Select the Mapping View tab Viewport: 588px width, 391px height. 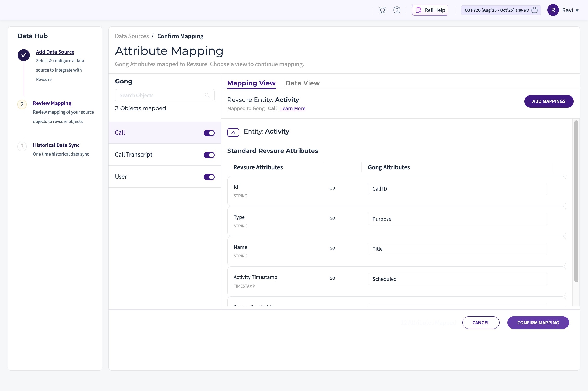(251, 83)
